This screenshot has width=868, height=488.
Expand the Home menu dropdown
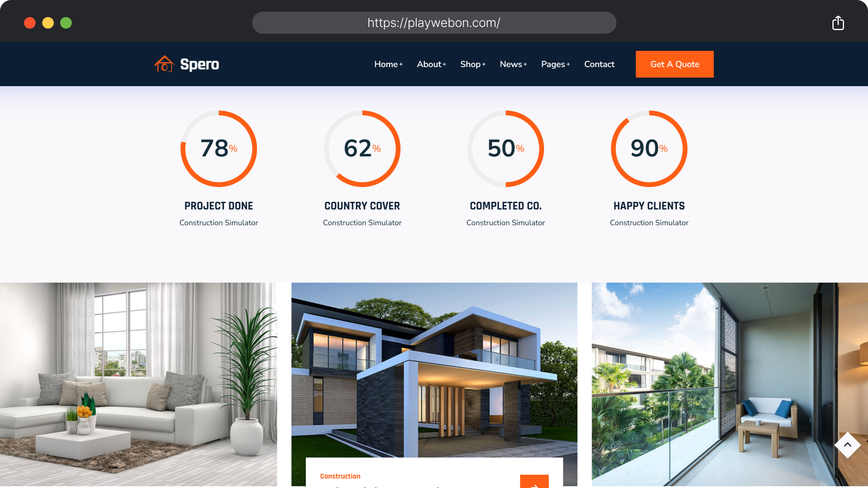coord(388,64)
